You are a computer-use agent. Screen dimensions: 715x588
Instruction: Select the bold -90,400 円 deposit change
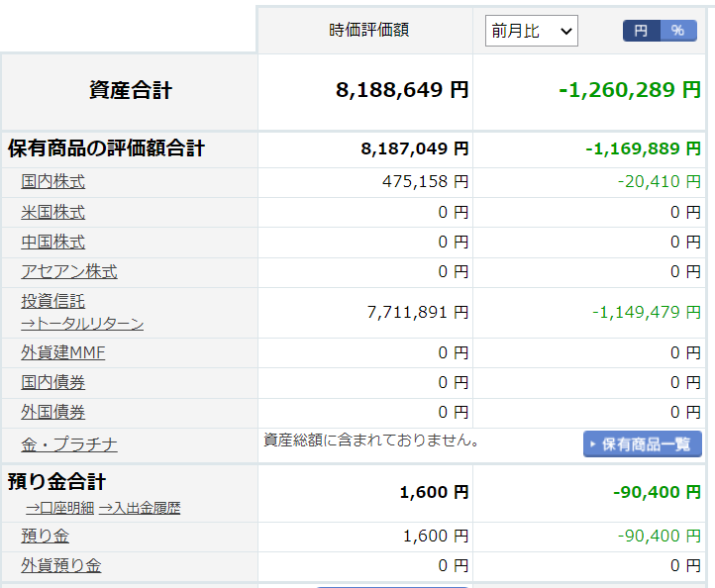coord(658,492)
